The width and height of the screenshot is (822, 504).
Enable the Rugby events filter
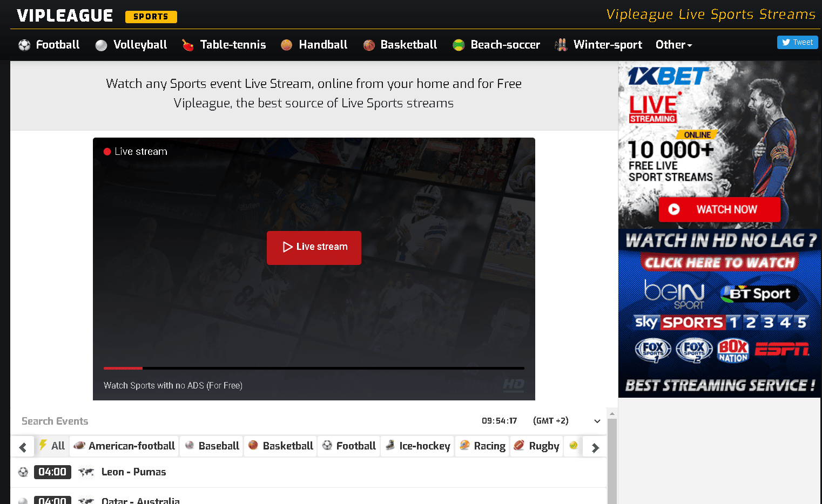click(x=536, y=446)
